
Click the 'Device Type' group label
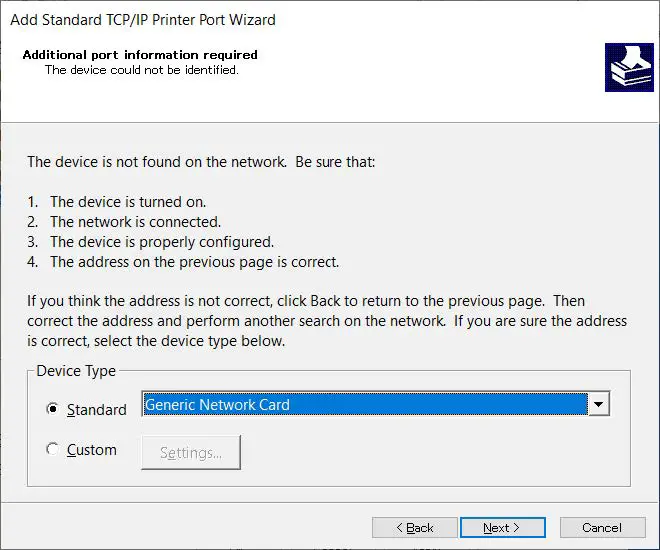(x=76, y=371)
